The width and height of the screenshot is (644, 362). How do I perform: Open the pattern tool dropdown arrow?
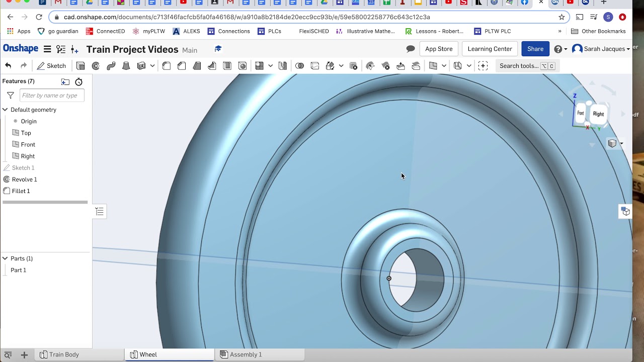point(270,66)
